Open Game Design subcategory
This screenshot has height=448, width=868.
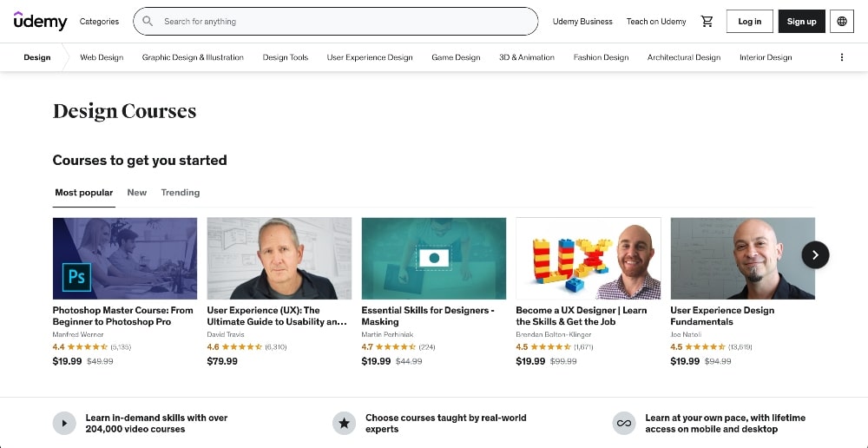456,57
